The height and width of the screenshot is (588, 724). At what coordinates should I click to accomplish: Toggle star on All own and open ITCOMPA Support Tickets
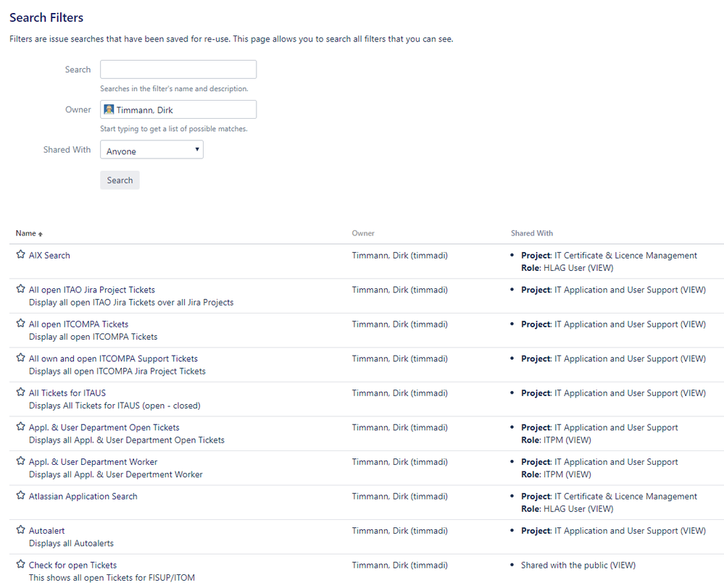[x=20, y=358]
